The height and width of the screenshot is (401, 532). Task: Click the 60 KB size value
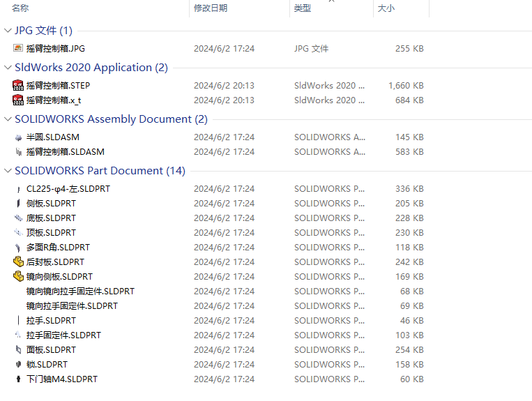411,379
